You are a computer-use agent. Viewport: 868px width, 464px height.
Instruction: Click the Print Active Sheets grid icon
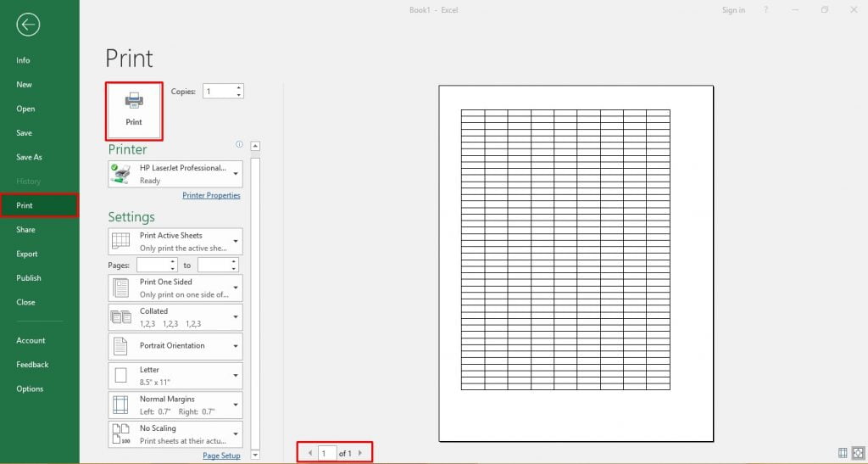[120, 241]
